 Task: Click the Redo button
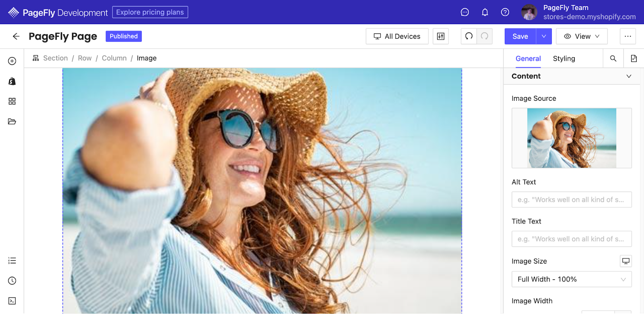485,36
